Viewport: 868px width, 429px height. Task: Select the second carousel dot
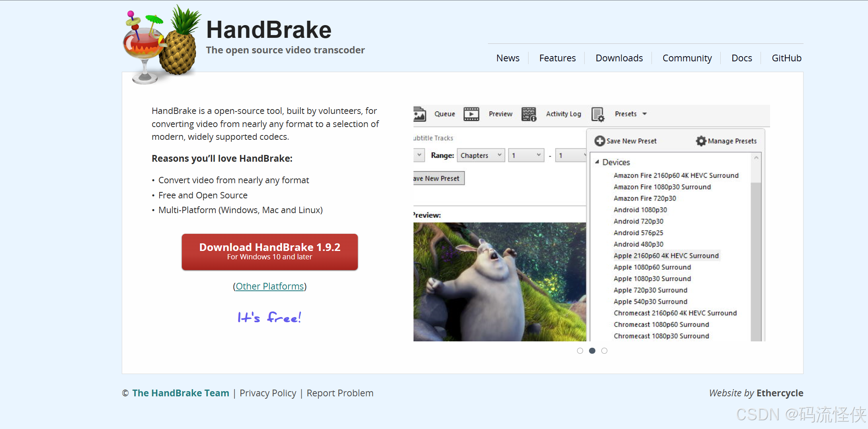592,351
